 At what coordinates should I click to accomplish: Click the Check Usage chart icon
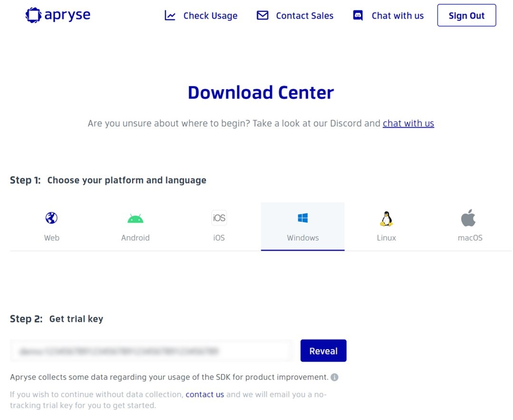tap(170, 15)
